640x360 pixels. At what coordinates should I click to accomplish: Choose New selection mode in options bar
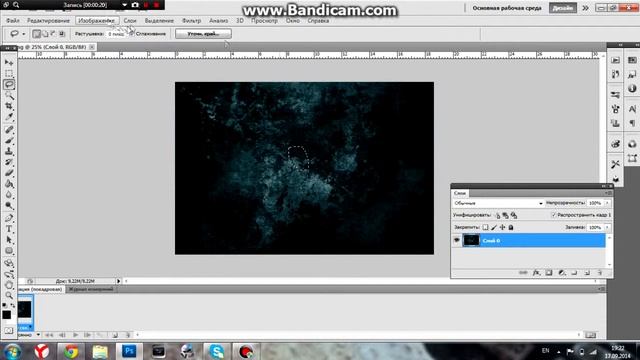37,34
